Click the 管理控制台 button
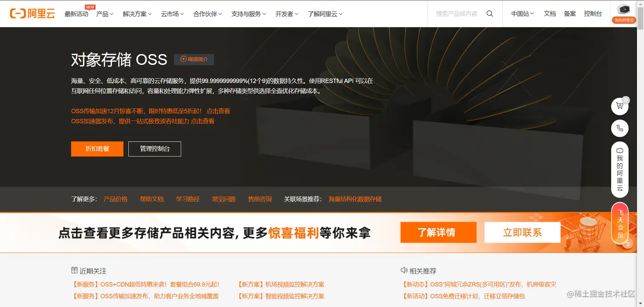644x307 pixels. [155, 149]
